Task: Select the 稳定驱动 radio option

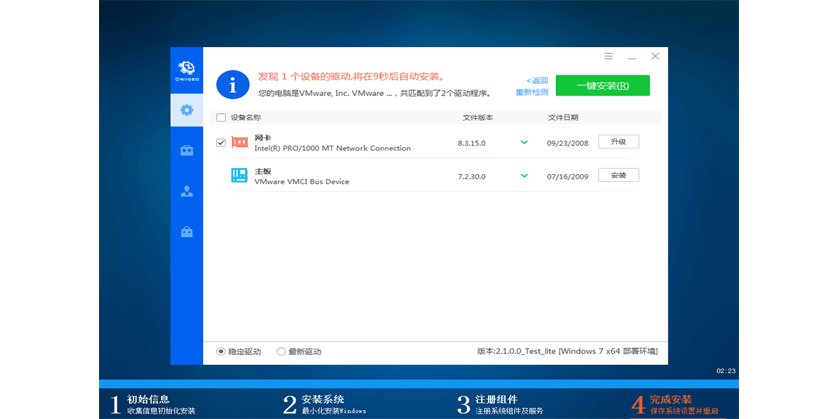Action: [221, 351]
